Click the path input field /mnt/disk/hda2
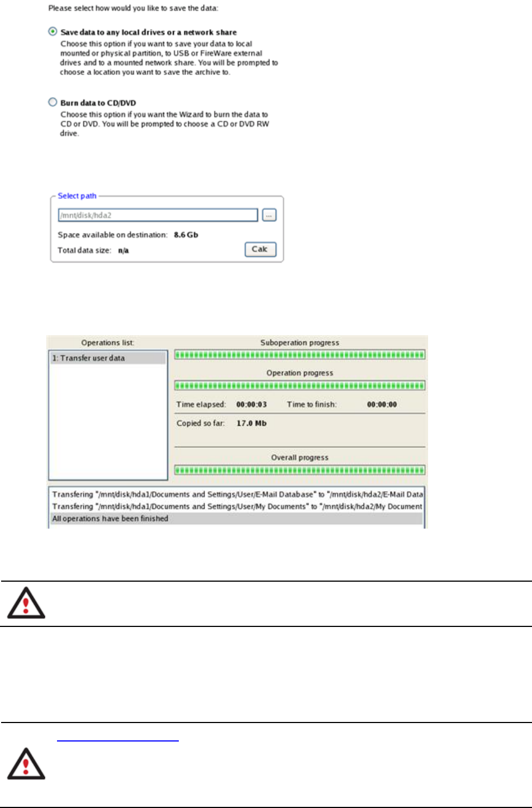The image size is (532, 808). [158, 215]
